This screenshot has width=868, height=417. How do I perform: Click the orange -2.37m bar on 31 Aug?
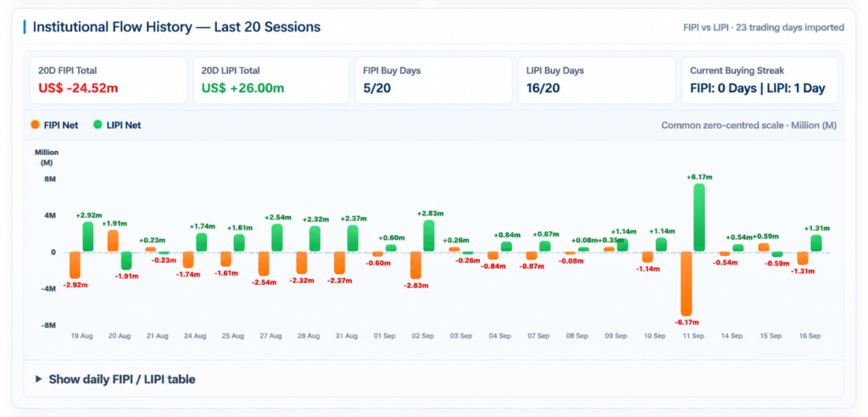pyautogui.click(x=340, y=263)
